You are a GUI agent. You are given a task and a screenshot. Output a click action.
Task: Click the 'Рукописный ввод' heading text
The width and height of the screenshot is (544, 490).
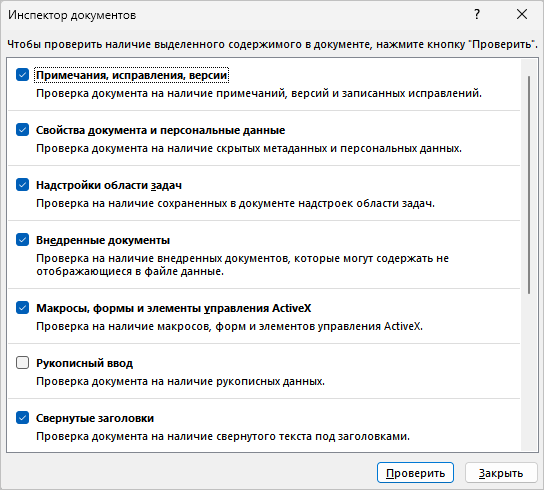(x=84, y=363)
